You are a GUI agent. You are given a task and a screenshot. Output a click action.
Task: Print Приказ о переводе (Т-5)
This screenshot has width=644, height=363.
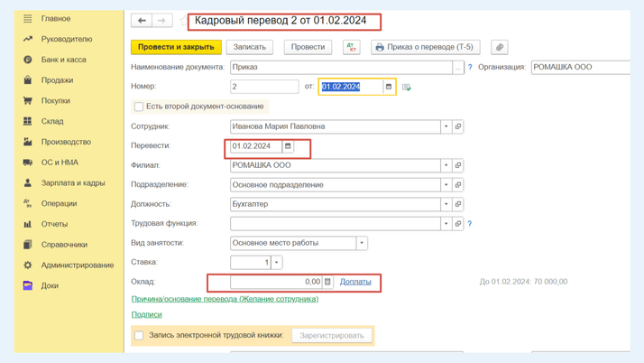pyautogui.click(x=426, y=47)
